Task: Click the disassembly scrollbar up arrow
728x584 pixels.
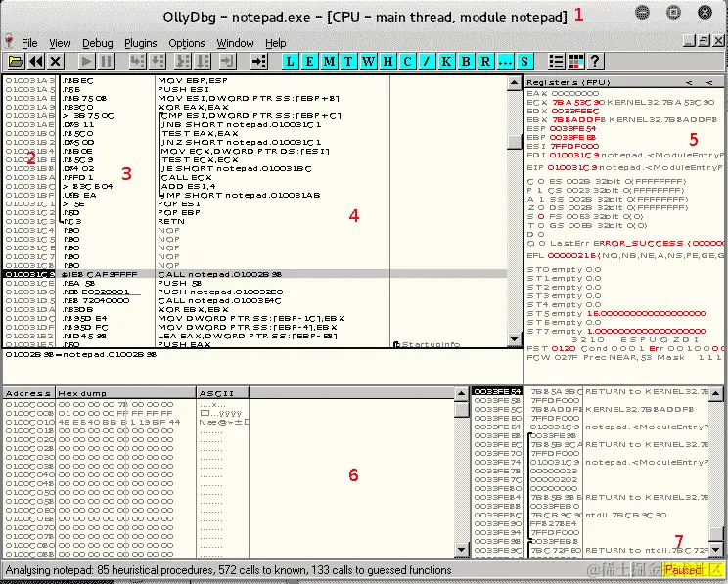Action: (x=514, y=82)
